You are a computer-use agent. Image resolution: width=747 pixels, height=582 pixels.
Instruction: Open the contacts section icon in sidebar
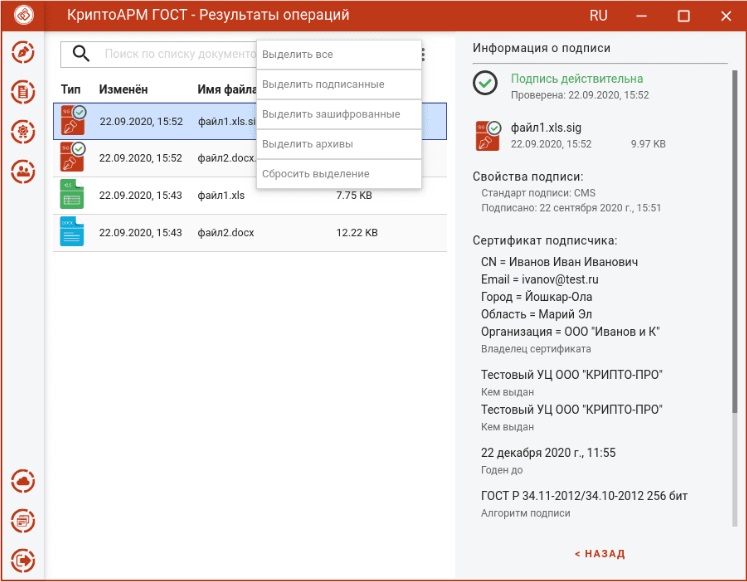point(23,171)
